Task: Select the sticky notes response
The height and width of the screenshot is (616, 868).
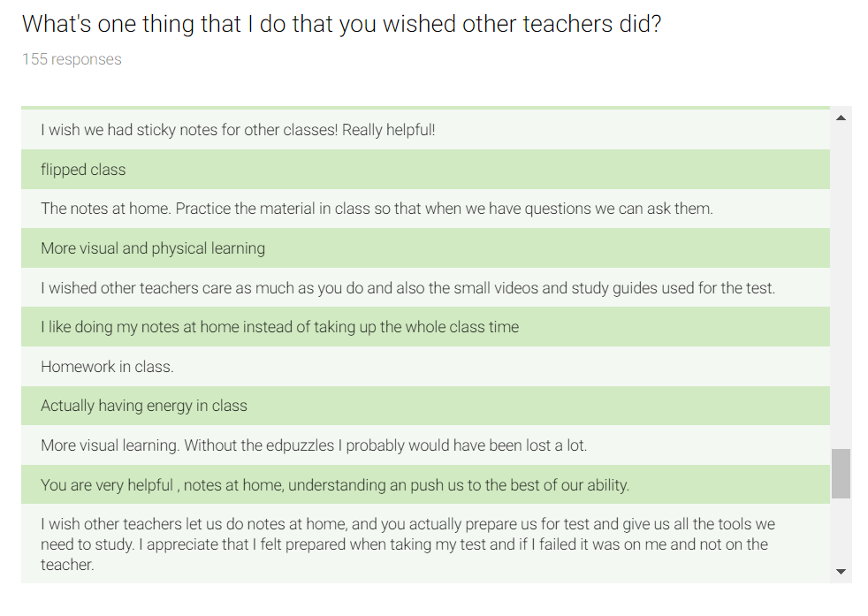Action: point(238,130)
